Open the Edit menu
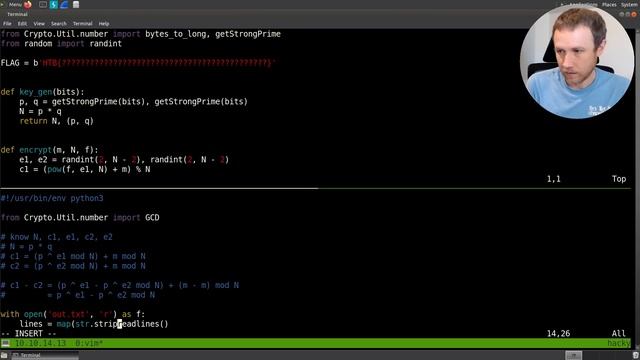640x360 pixels. 22,24
